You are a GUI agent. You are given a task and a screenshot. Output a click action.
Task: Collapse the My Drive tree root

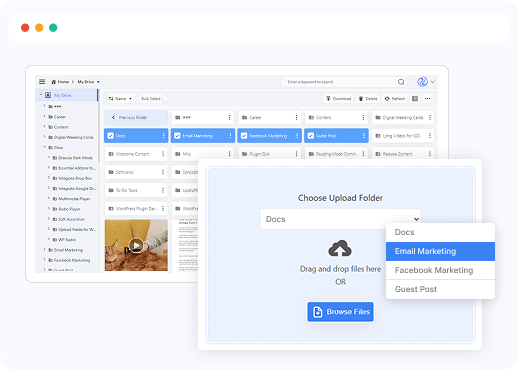(41, 95)
